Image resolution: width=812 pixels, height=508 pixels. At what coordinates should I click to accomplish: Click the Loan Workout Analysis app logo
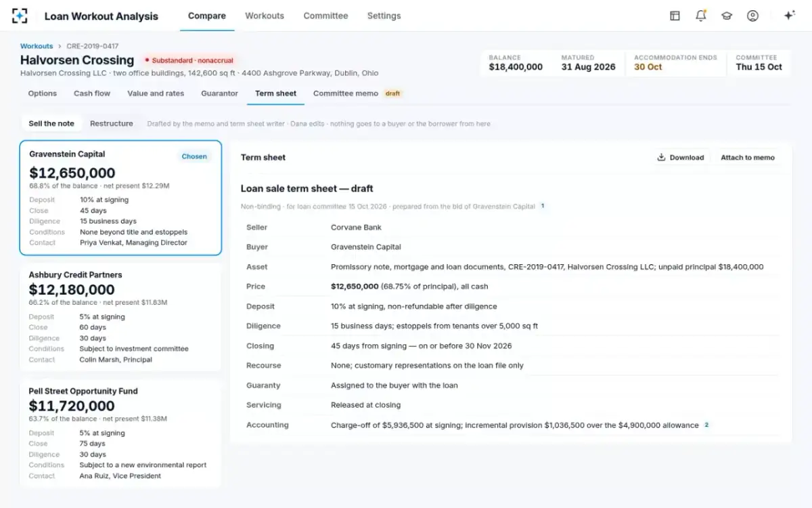click(x=20, y=16)
